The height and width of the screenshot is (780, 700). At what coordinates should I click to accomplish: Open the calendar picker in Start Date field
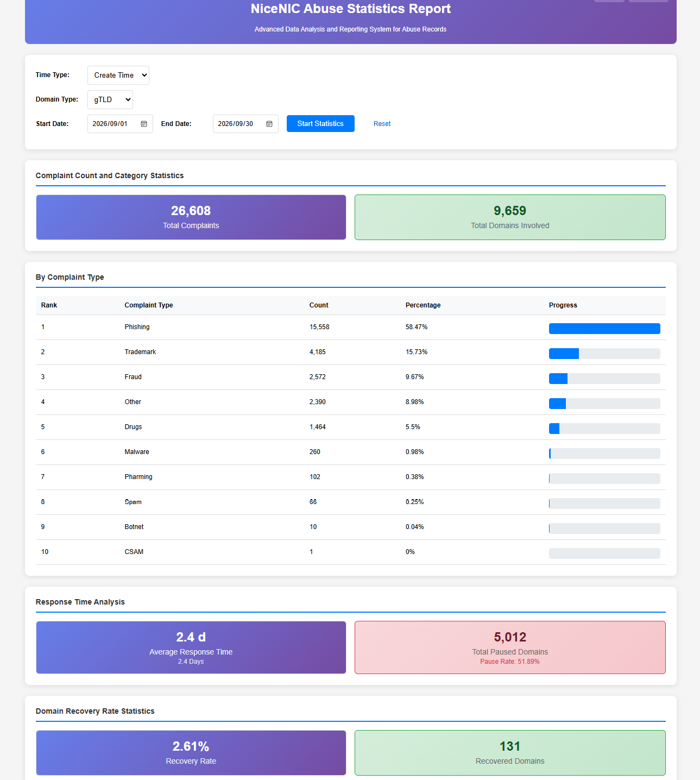(144, 124)
